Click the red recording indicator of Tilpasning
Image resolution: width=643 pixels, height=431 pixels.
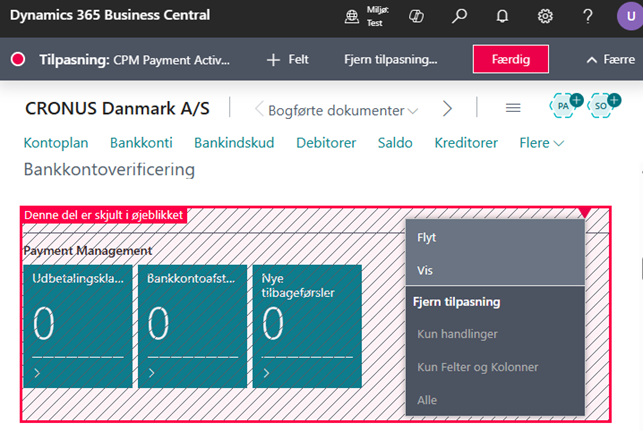(18, 59)
